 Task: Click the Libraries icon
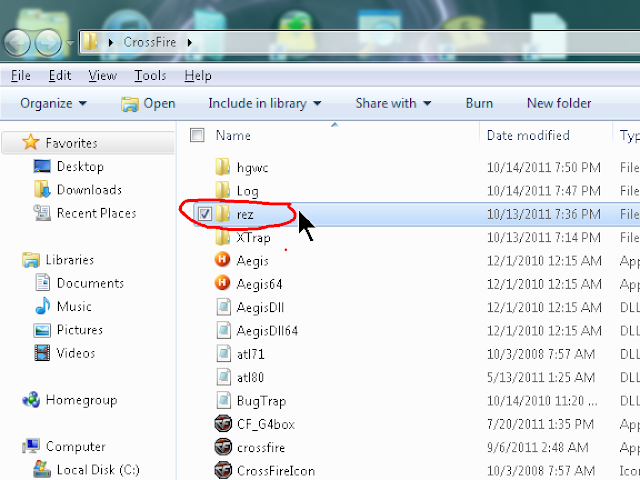(x=31, y=260)
